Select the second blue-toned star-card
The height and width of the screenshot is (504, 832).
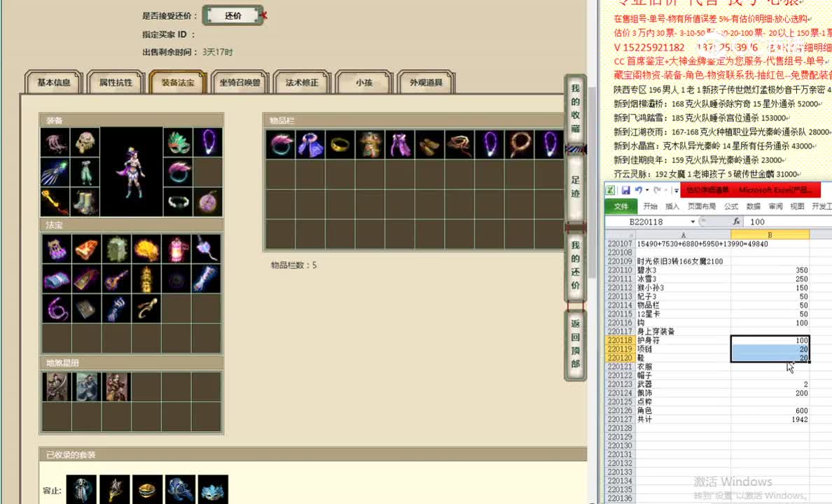[x=86, y=387]
